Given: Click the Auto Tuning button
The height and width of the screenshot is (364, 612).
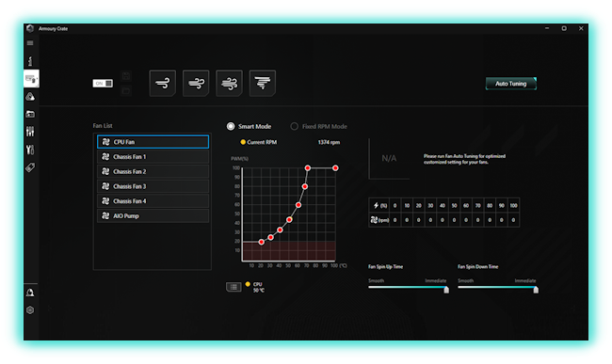Looking at the screenshot, I should [511, 84].
